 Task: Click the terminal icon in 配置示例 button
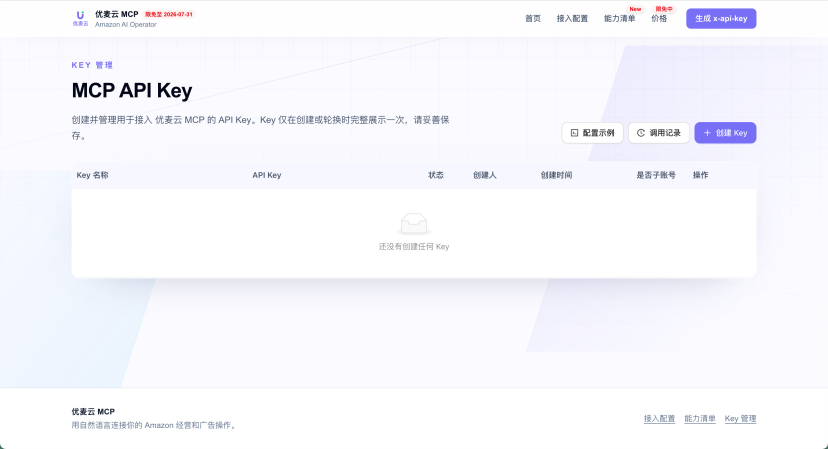[x=575, y=133]
